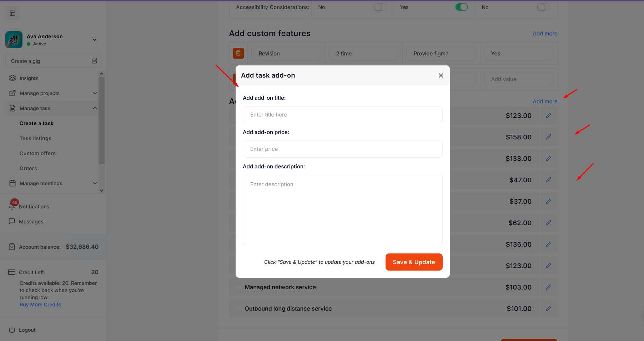Click the red trash icon beside Revision
644x341 pixels.
tap(238, 53)
